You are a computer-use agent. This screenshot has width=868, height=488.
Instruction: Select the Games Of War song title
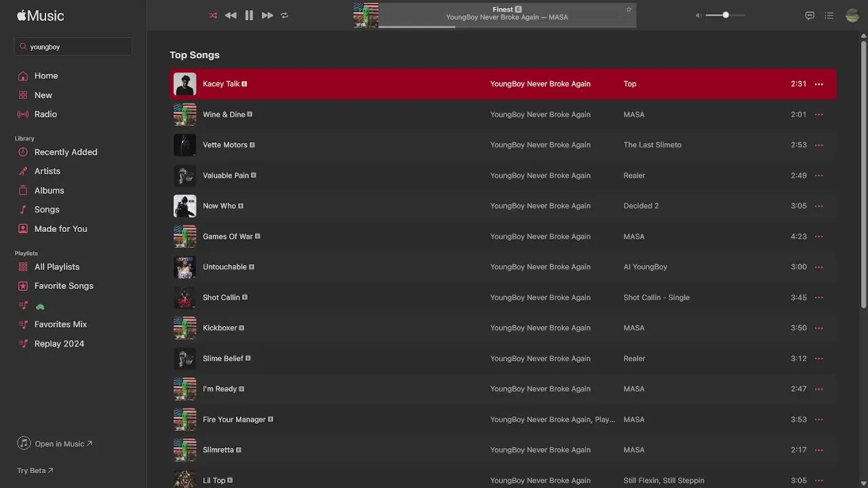click(228, 237)
